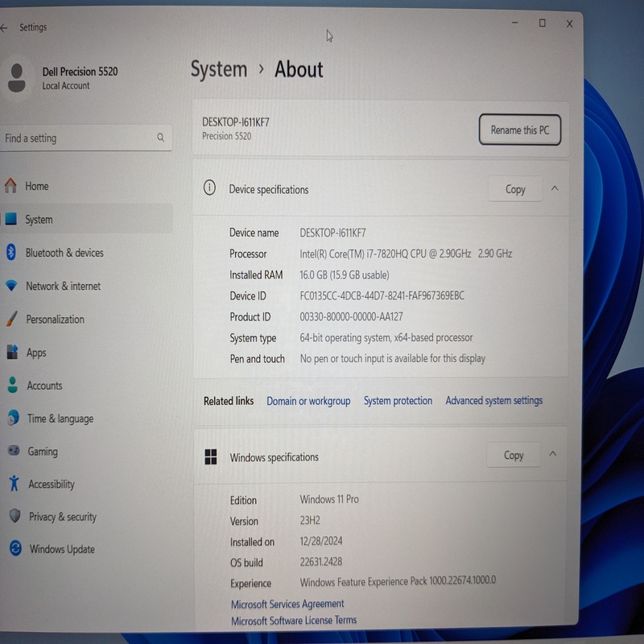The width and height of the screenshot is (644, 644).
Task: Click the Windows logo beside Windows specifications
Action: point(211,456)
